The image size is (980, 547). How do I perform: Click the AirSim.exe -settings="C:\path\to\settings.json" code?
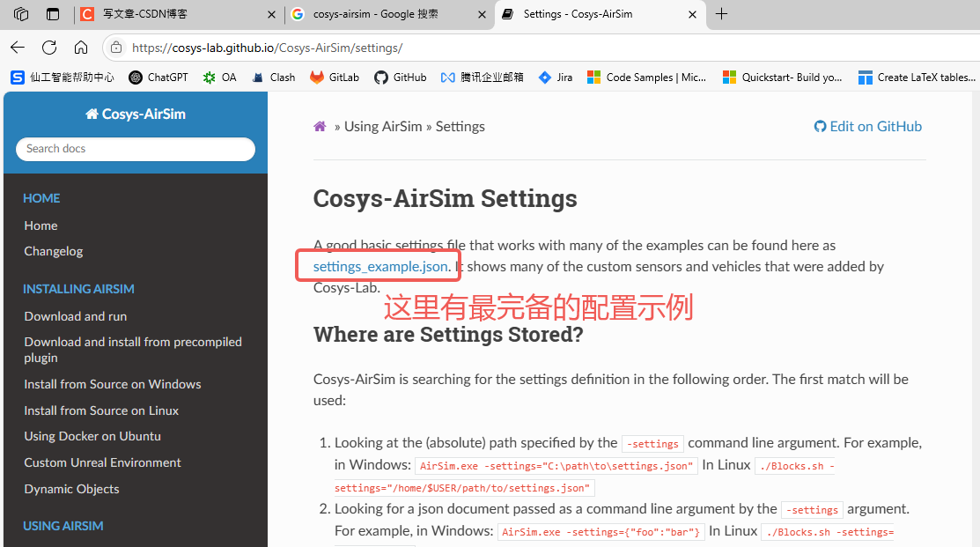556,466
